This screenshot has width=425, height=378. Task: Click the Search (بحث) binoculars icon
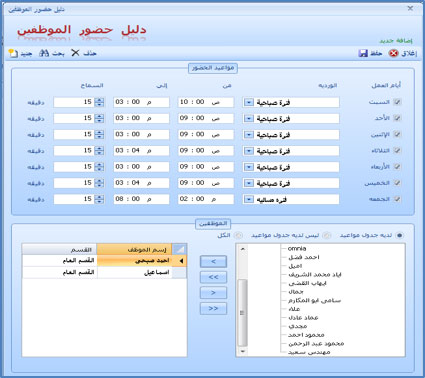tap(44, 53)
